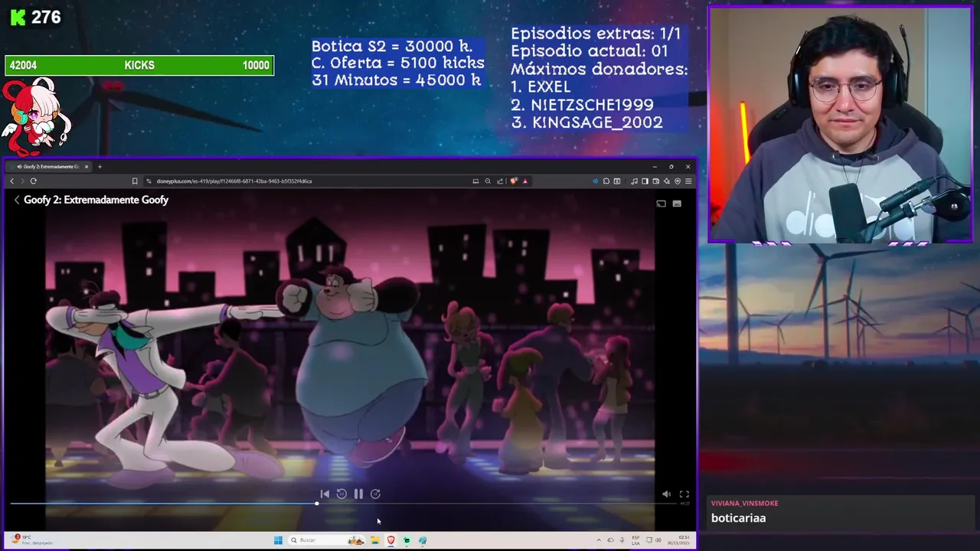
Task: Rewind the video ten seconds
Action: pyautogui.click(x=341, y=494)
